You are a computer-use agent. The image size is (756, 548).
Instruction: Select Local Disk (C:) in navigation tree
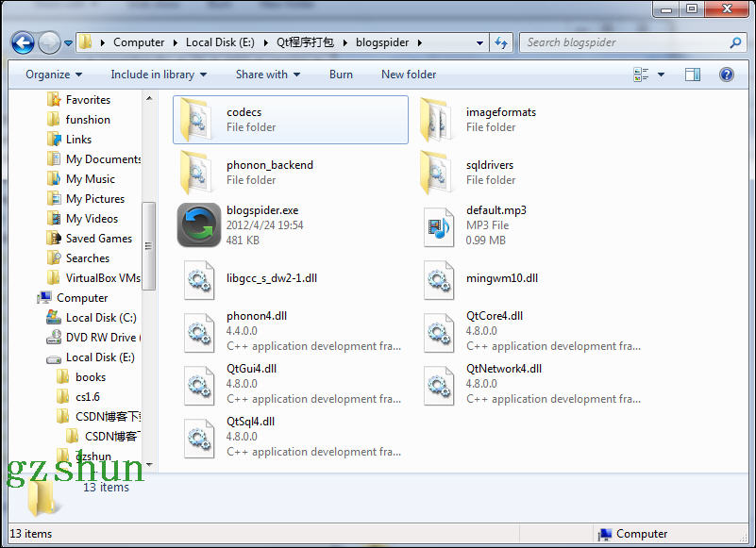100,318
